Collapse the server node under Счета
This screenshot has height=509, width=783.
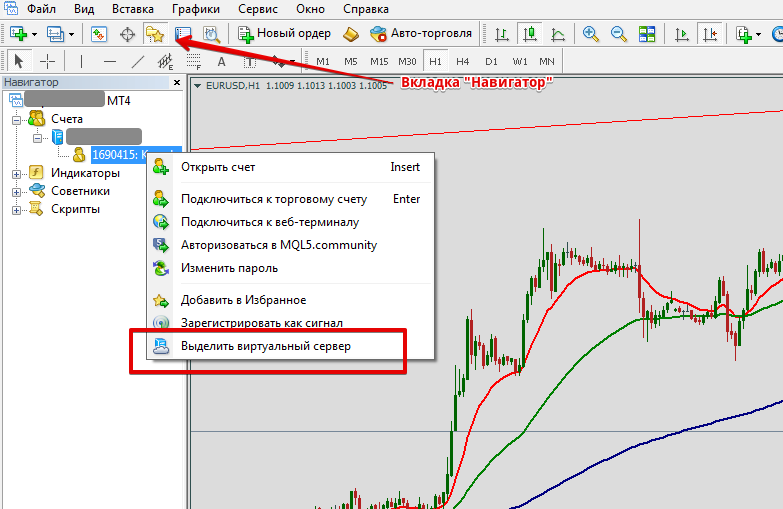tap(37, 138)
